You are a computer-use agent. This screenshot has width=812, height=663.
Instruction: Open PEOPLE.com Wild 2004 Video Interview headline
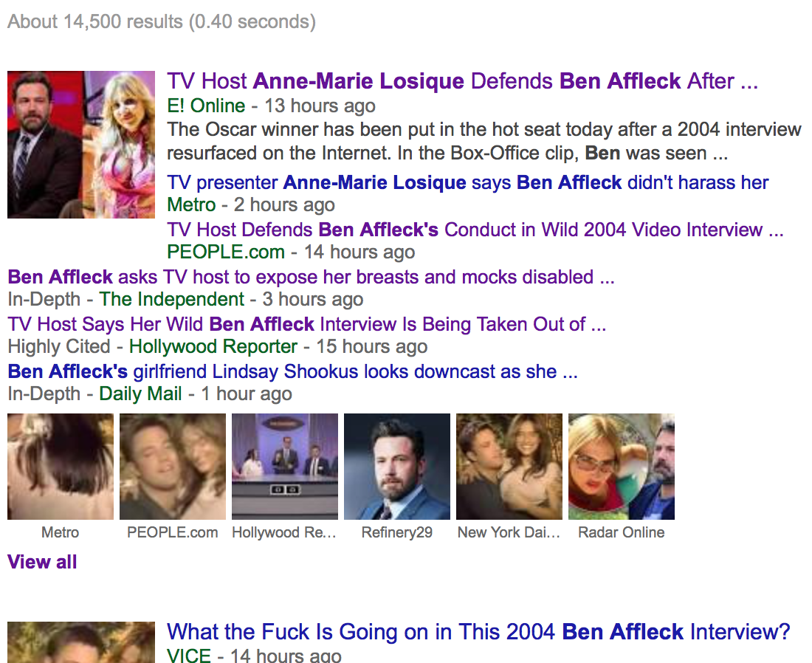[475, 230]
